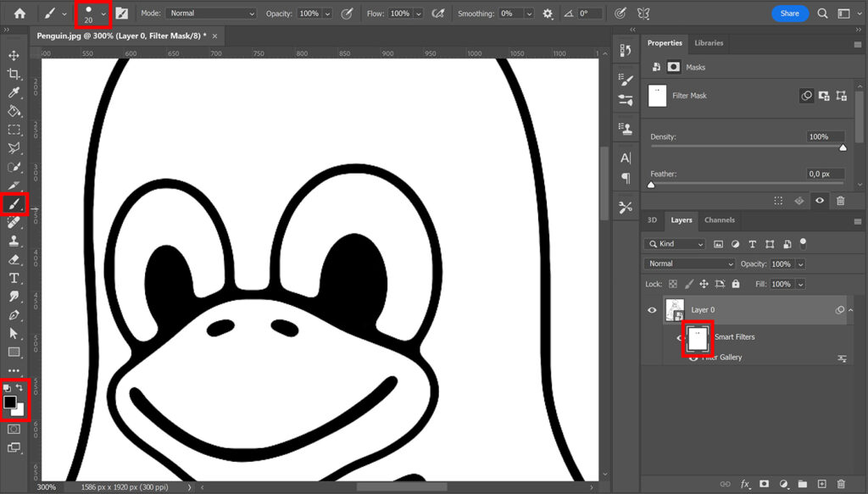
Task: Open the Brush Preset picker dropdown
Action: 103,14
